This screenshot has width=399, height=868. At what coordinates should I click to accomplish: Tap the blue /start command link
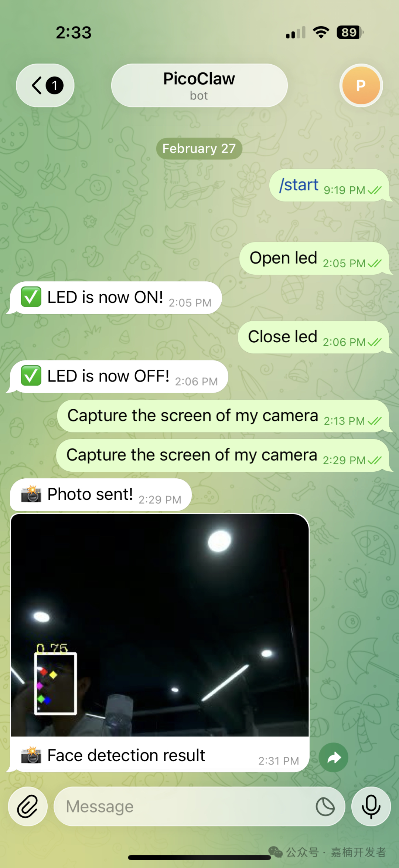point(299,185)
